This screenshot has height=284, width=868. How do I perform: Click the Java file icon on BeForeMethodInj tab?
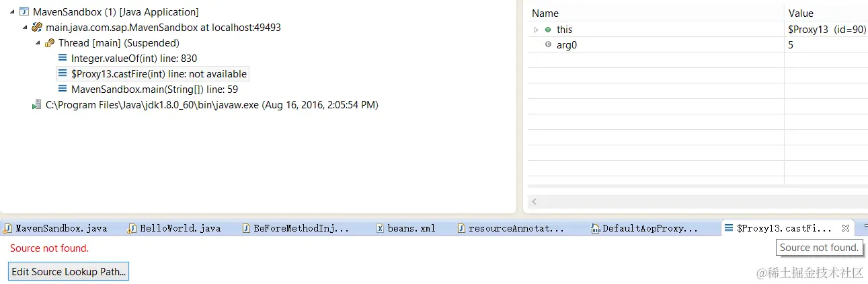click(x=246, y=228)
